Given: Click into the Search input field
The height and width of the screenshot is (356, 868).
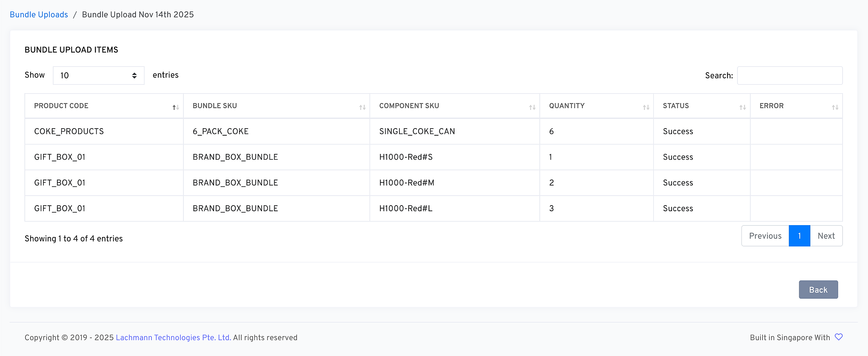Looking at the screenshot, I should (790, 75).
